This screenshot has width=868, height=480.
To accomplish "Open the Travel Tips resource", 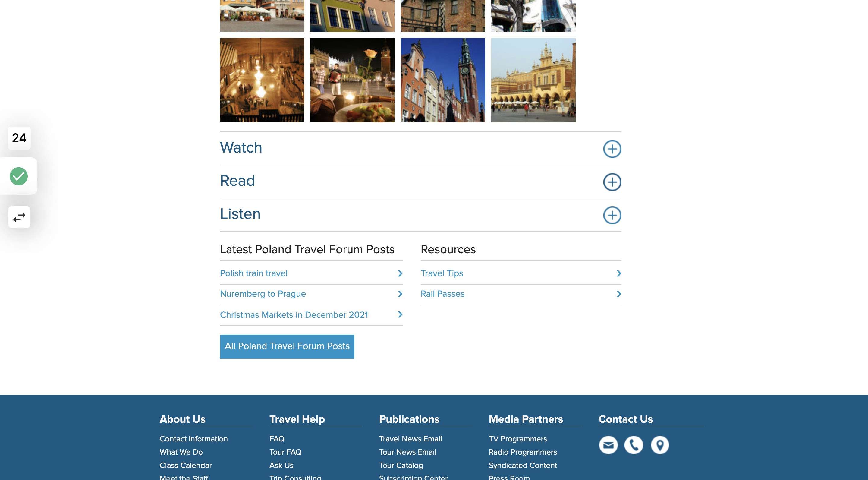I will tap(442, 273).
